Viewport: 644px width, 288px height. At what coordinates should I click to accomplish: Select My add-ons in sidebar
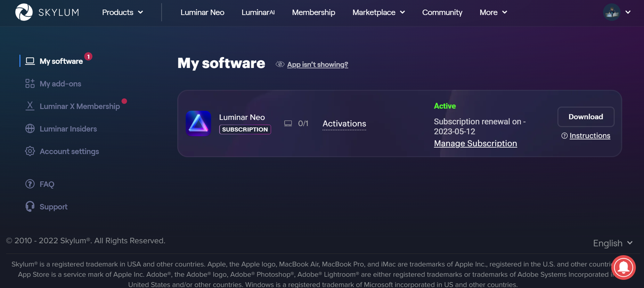60,84
